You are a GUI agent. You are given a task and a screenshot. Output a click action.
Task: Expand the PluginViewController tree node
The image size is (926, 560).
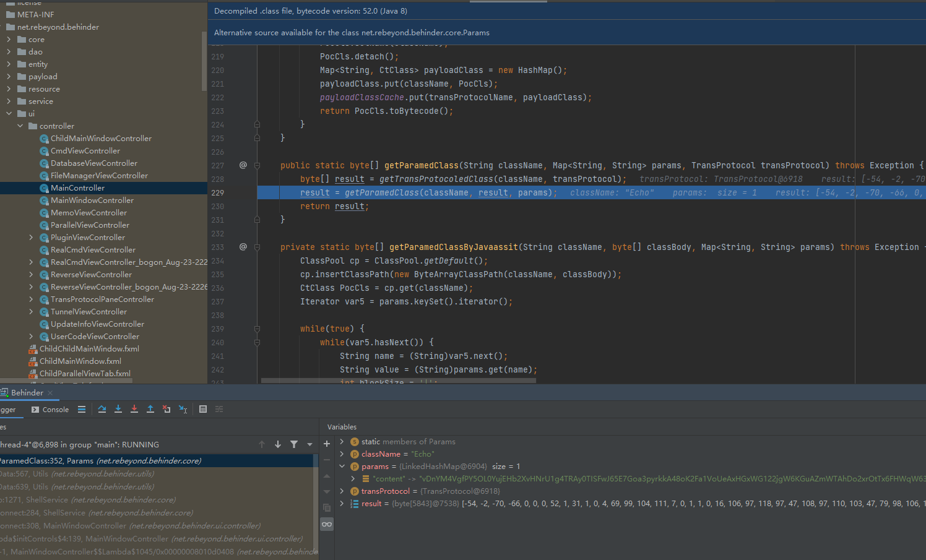[31, 237]
